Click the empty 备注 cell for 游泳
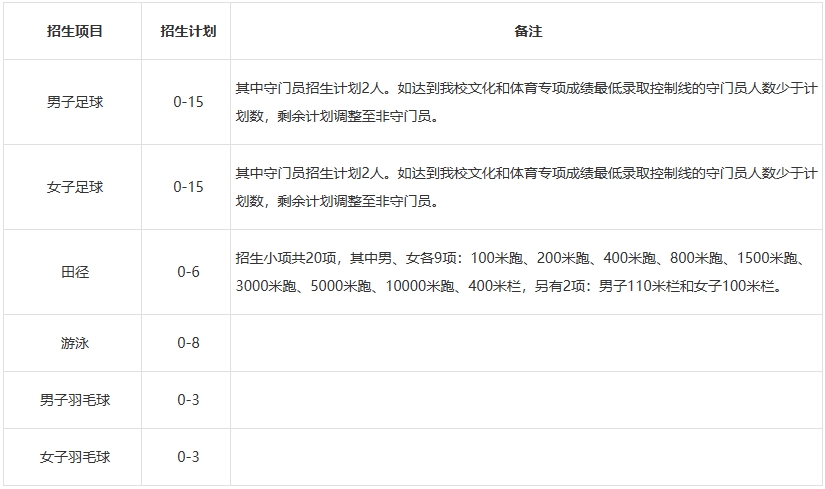The height and width of the screenshot is (489, 825). coord(527,343)
